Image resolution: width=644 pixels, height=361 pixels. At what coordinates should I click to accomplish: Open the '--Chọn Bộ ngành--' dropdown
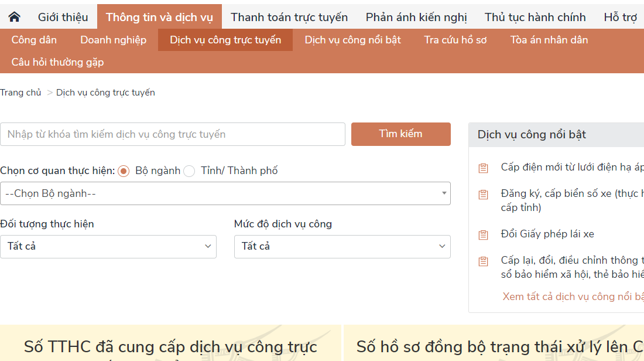[225, 193]
